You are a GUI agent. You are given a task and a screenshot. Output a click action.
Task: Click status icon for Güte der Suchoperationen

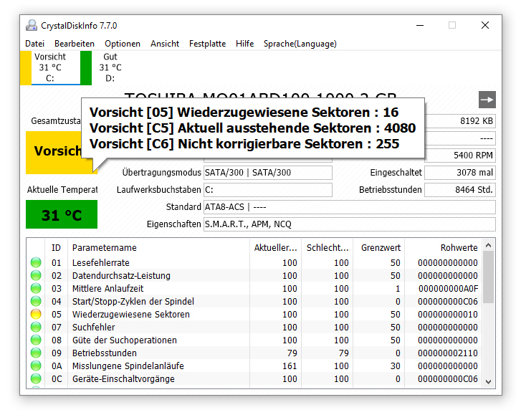pos(36,340)
